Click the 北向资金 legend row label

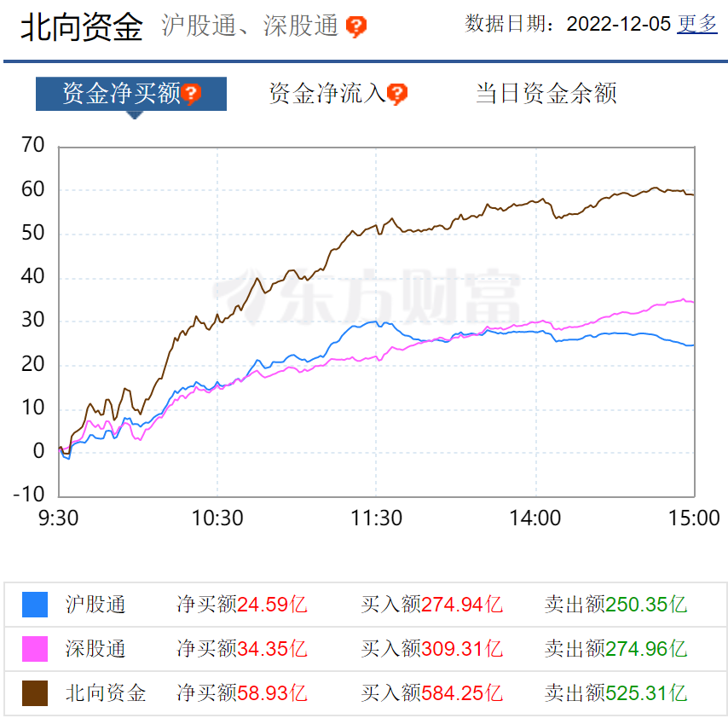[106, 693]
